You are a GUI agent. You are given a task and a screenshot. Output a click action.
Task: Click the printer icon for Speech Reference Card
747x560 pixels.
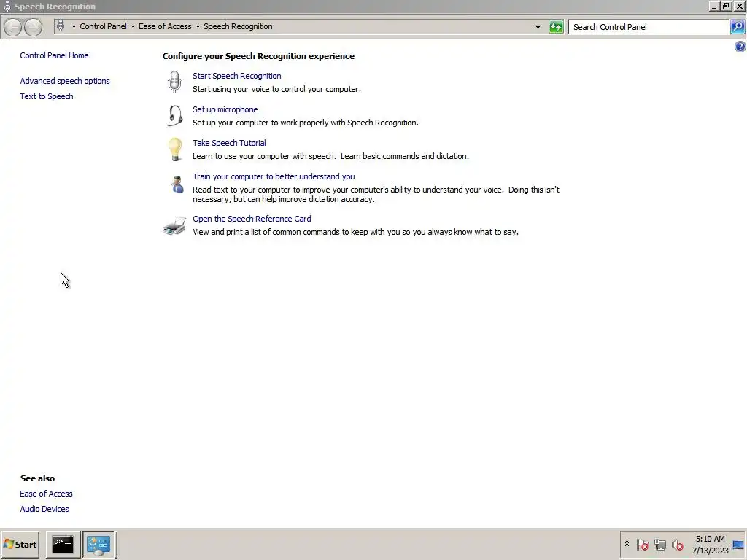(x=174, y=226)
